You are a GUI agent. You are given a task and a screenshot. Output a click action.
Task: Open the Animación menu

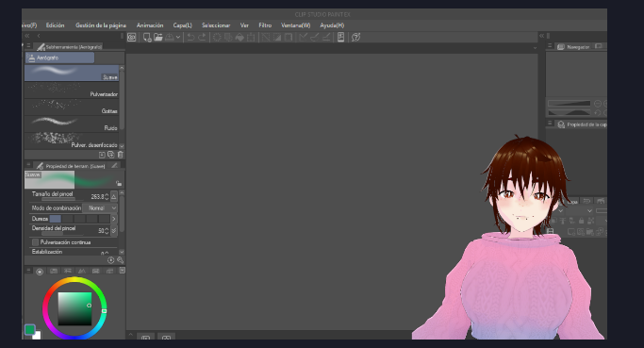(150, 25)
